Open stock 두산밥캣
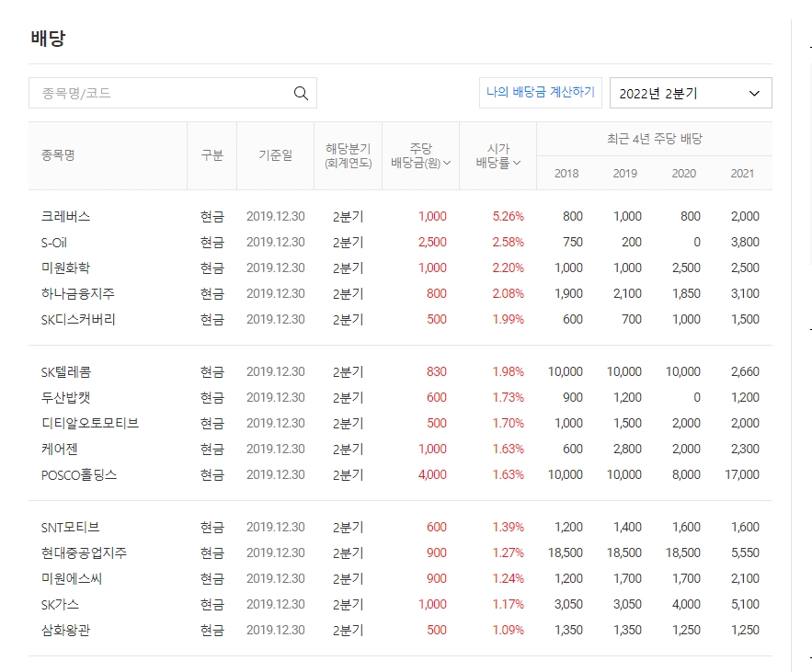 click(x=66, y=398)
